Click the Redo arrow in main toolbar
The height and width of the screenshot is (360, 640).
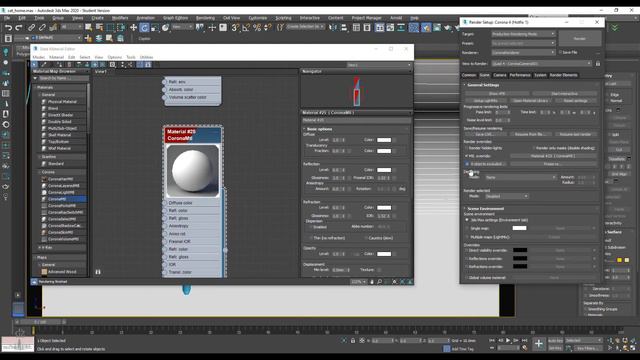[19, 27]
